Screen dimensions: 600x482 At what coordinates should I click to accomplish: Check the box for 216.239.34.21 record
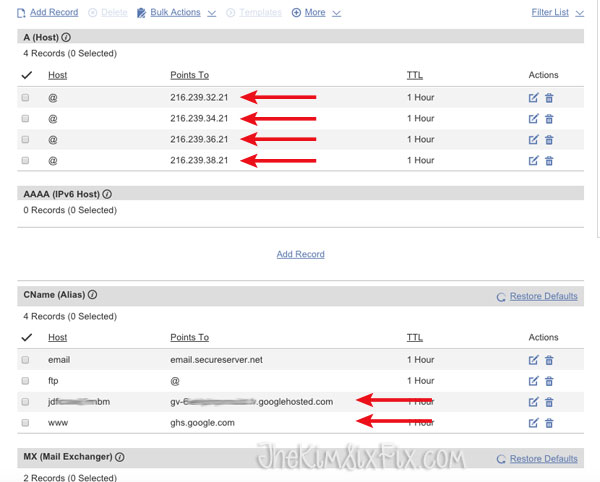tap(25, 119)
